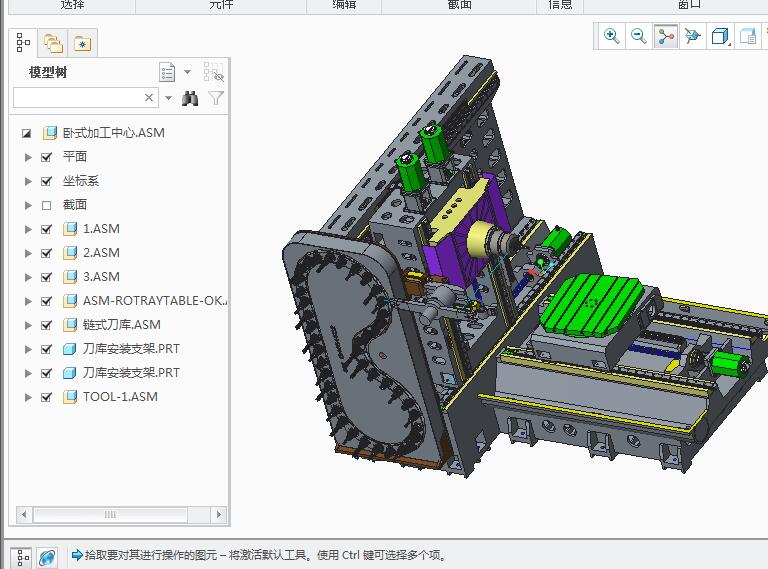Image resolution: width=768 pixels, height=569 pixels.
Task: Select the first 刀库安装支架.PRT part icon
Action: (x=70, y=349)
